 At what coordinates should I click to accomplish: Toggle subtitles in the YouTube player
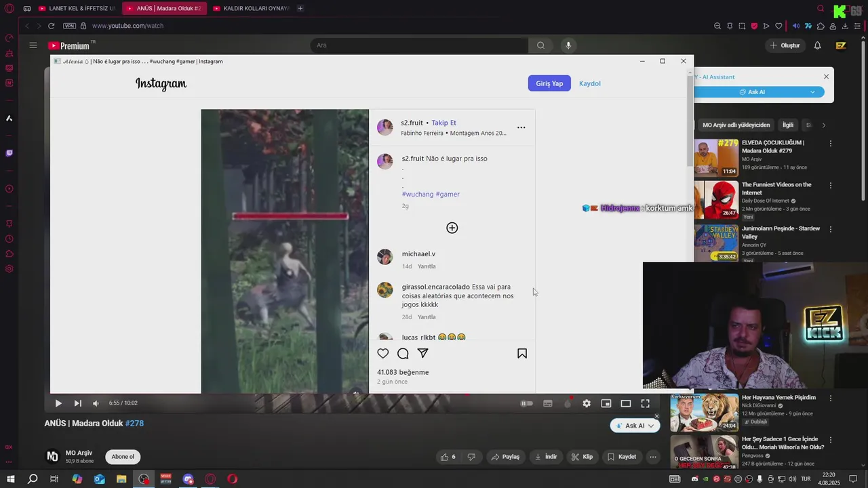(x=547, y=403)
